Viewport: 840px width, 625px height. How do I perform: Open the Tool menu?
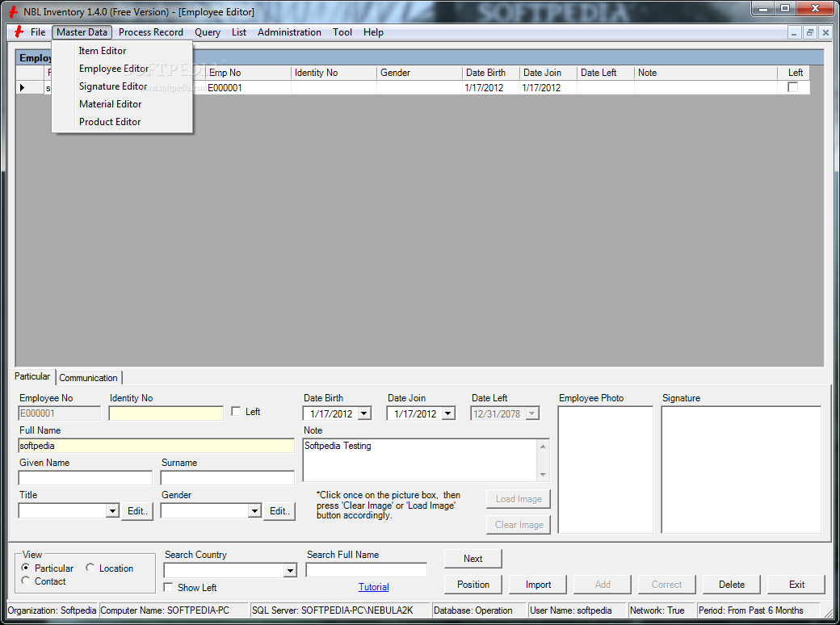[342, 32]
